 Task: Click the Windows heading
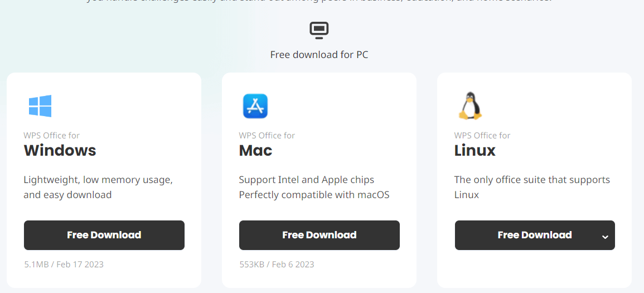[60, 150]
